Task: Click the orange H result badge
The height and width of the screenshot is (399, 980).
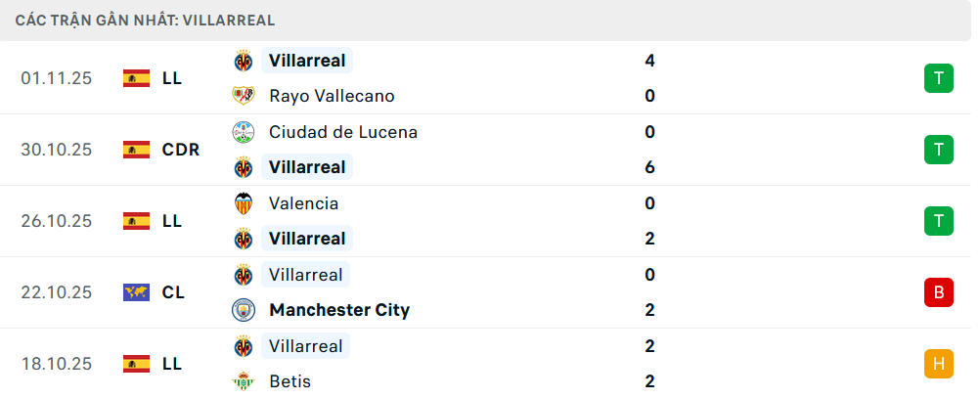Action: 938,364
